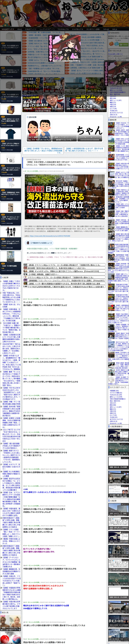Click the icon beside 朝日新聞「高市の決める政治の危うさ
The image size is (129, 644).
25,268
